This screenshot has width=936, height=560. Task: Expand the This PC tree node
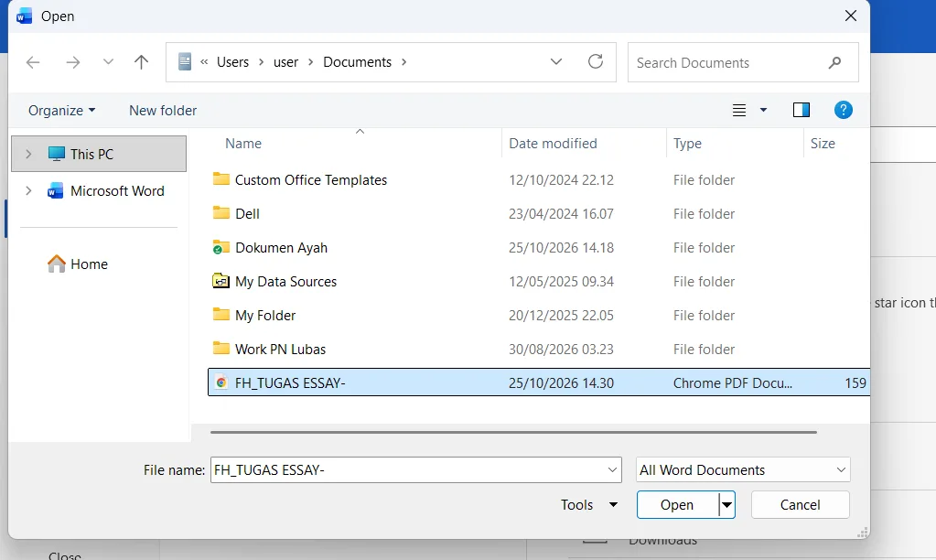pyautogui.click(x=28, y=154)
